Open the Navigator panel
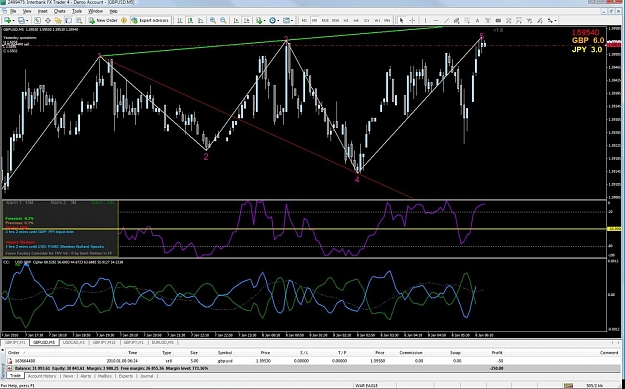This screenshot has width=625, height=389. (58, 20)
